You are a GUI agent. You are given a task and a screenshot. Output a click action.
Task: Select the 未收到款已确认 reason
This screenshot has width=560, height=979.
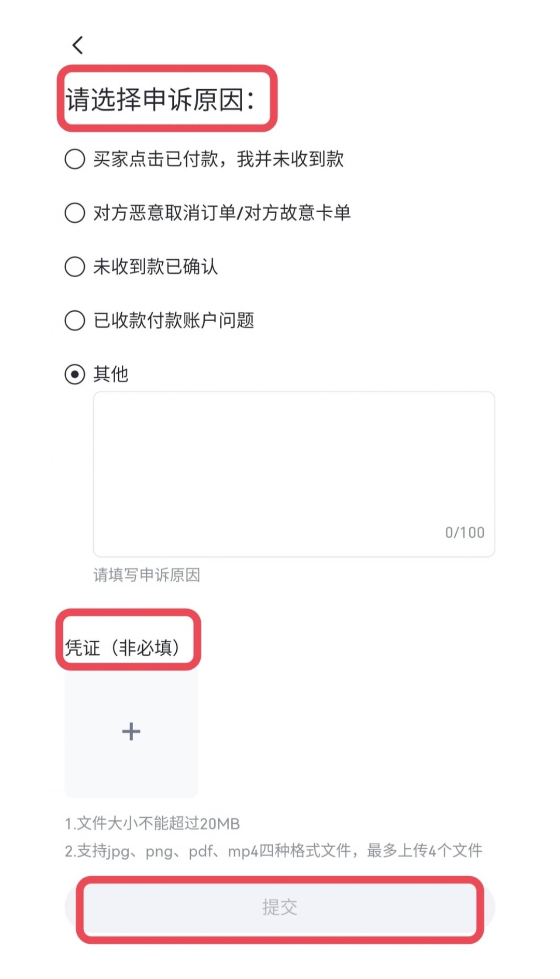pos(75,267)
